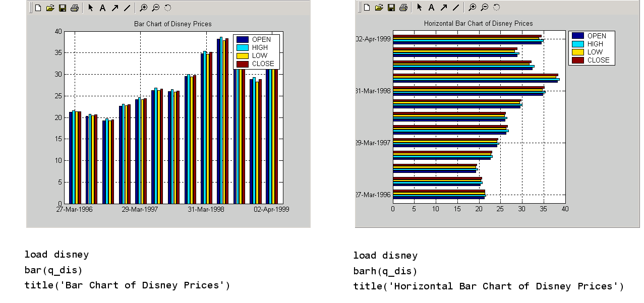Click Print icon in right figure toolbar
Screen dimensions: 644x303
pos(403,7)
